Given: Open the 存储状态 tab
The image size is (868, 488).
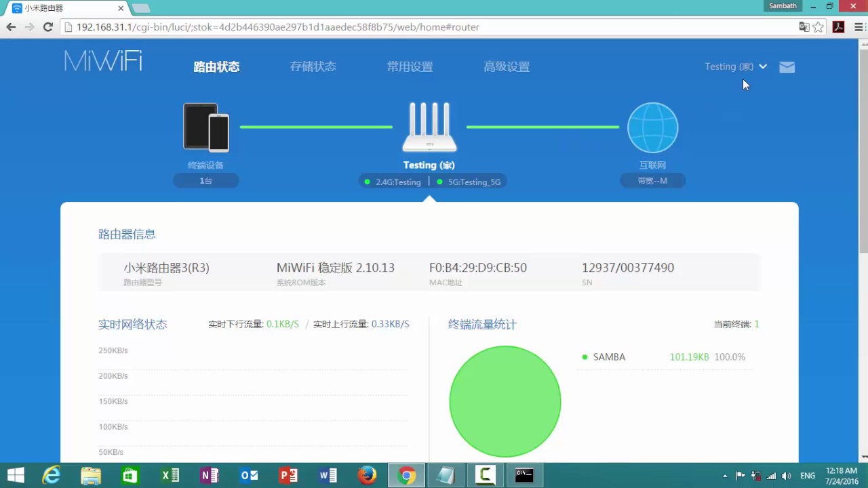Looking at the screenshot, I should coord(313,66).
